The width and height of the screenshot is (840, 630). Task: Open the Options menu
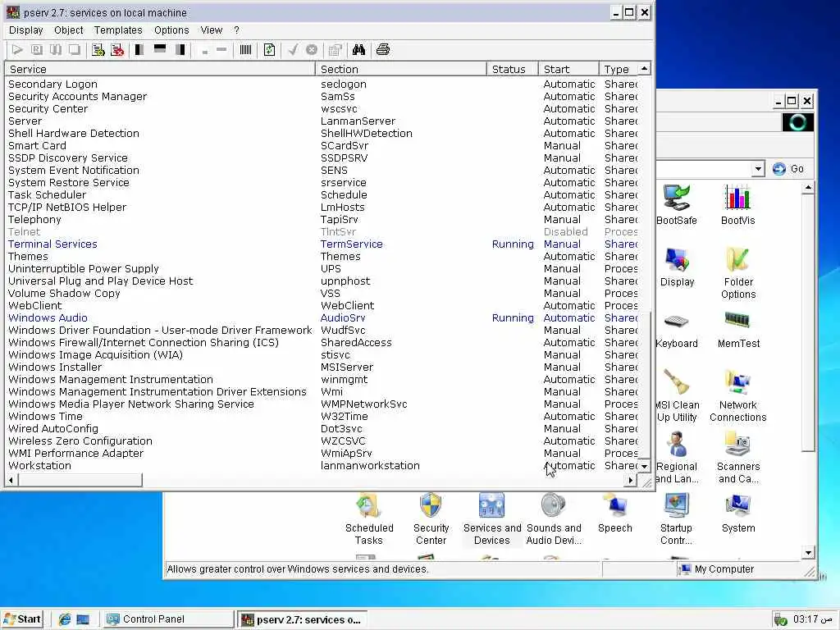pos(171,30)
